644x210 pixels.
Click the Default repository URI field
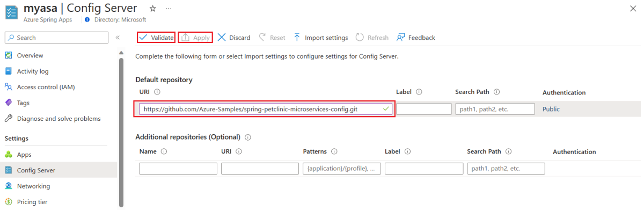266,109
